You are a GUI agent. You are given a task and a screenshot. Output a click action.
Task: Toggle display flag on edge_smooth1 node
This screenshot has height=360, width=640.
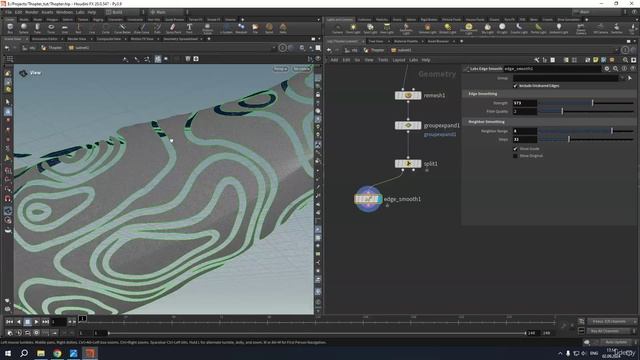(379, 199)
